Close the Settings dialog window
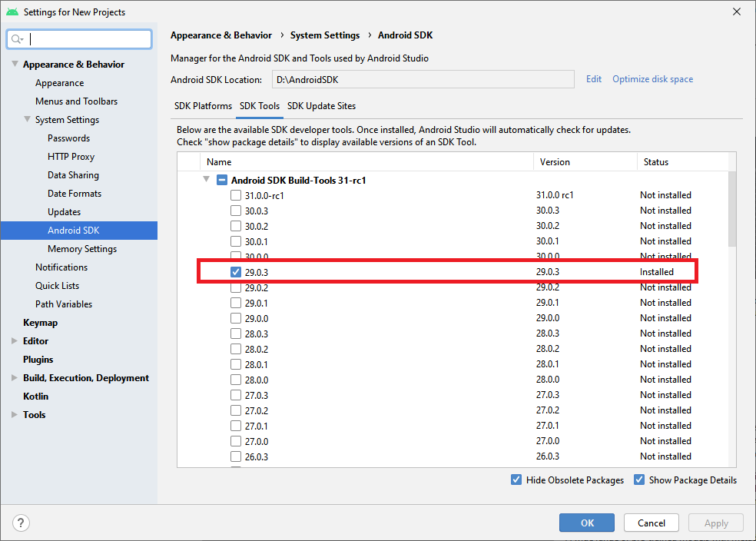The width and height of the screenshot is (756, 541). pos(736,12)
